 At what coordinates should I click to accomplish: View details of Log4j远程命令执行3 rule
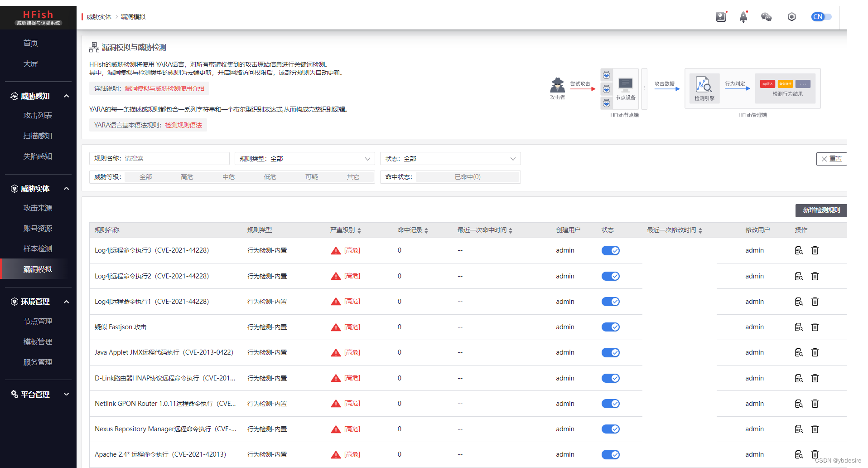[x=799, y=250]
